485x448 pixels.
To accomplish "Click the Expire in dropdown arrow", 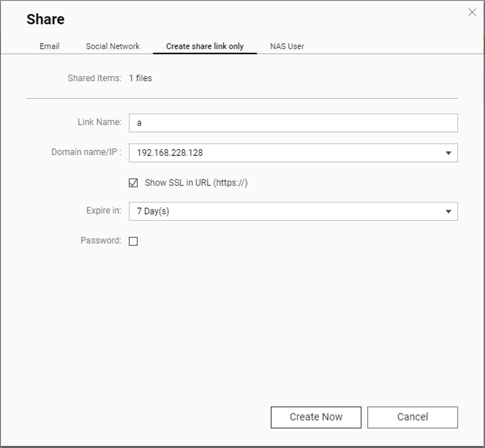I will (448, 212).
